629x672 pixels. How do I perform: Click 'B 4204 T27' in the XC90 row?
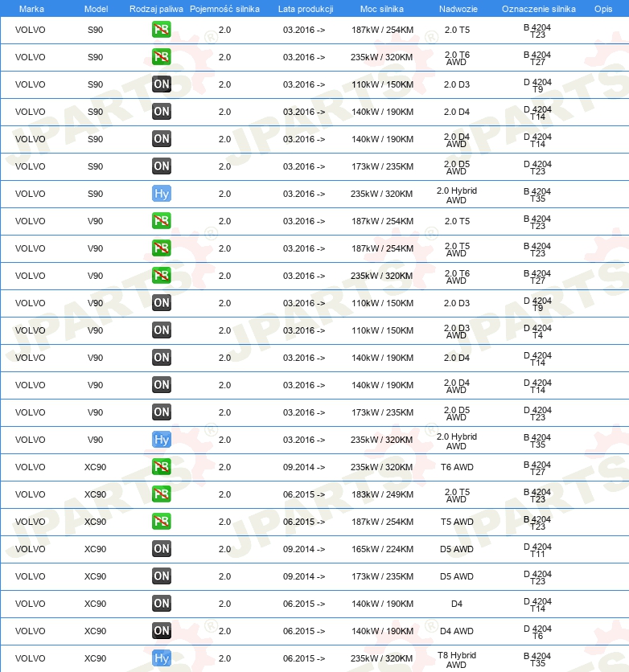[537, 469]
